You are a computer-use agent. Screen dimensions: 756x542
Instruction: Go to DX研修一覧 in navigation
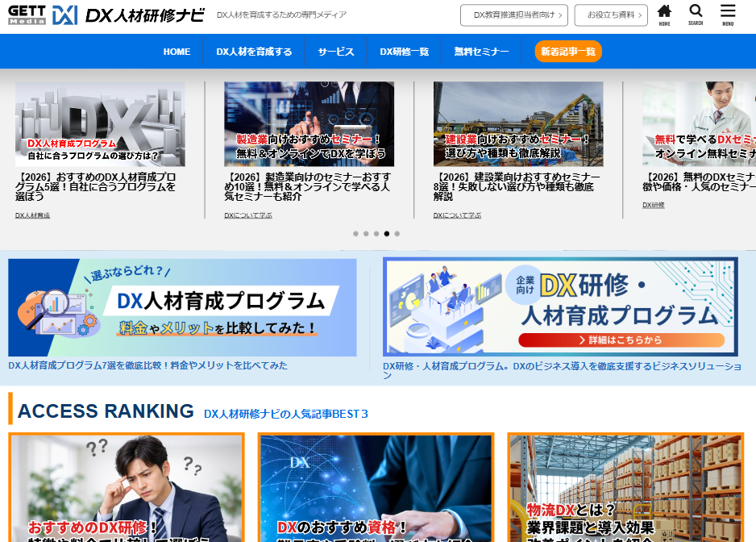(x=404, y=52)
